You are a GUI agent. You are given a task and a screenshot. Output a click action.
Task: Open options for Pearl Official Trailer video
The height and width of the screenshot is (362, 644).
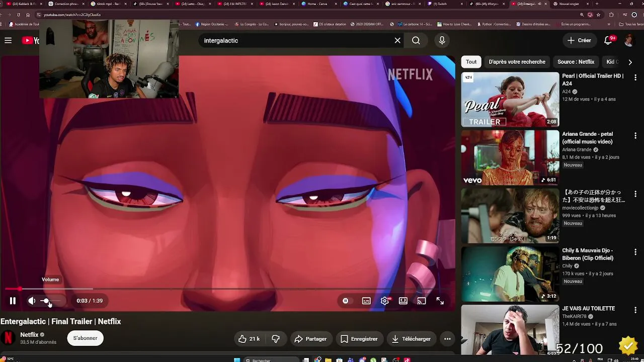(635, 77)
